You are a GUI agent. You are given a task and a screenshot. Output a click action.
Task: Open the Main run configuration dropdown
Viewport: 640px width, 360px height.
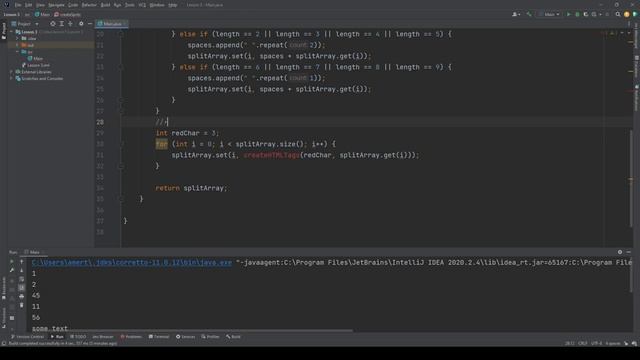549,14
